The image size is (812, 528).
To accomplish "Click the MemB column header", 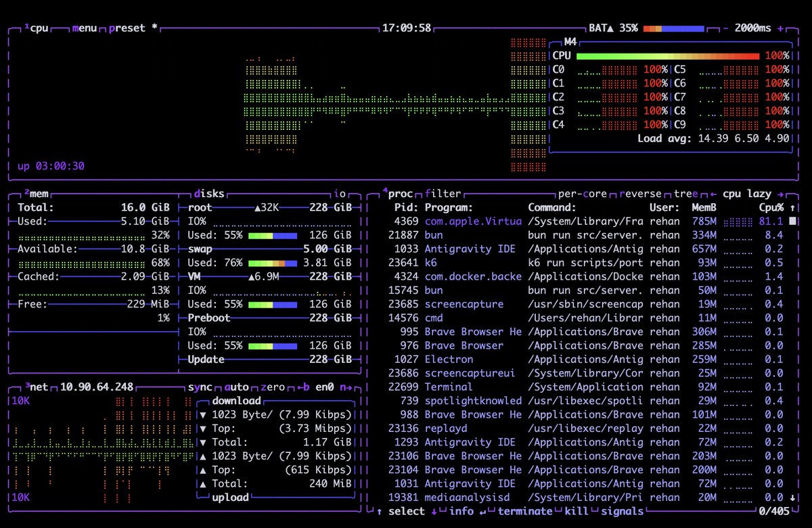I will tap(704, 207).
